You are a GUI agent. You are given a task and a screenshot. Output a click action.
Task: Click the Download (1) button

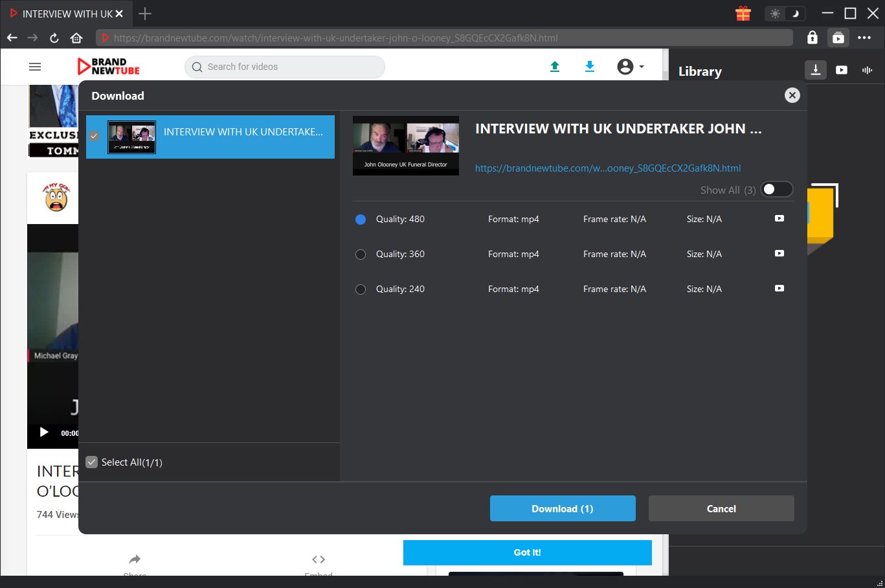(x=562, y=508)
